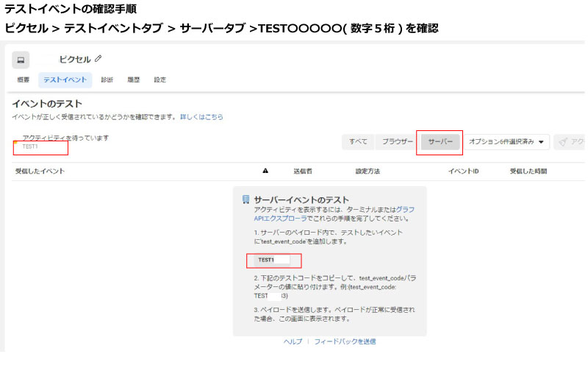The width and height of the screenshot is (588, 368).
Task: Follow the 詳しくはこちら link
Action: tap(201, 117)
